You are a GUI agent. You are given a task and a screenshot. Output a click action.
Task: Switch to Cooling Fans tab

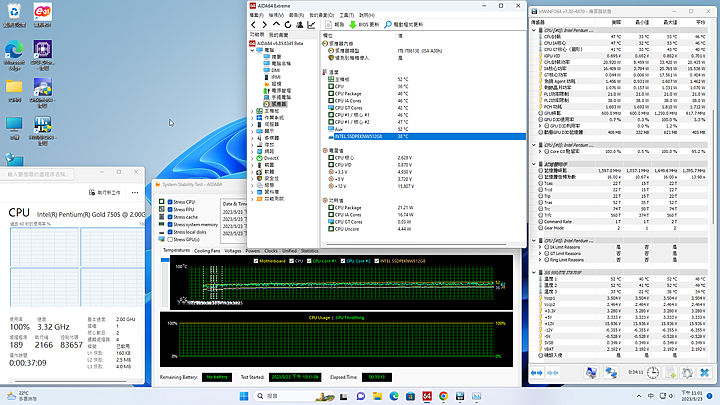pos(207,251)
